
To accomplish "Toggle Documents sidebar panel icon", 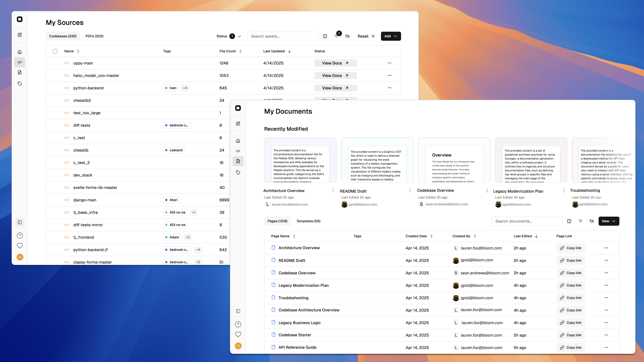I will tap(238, 311).
